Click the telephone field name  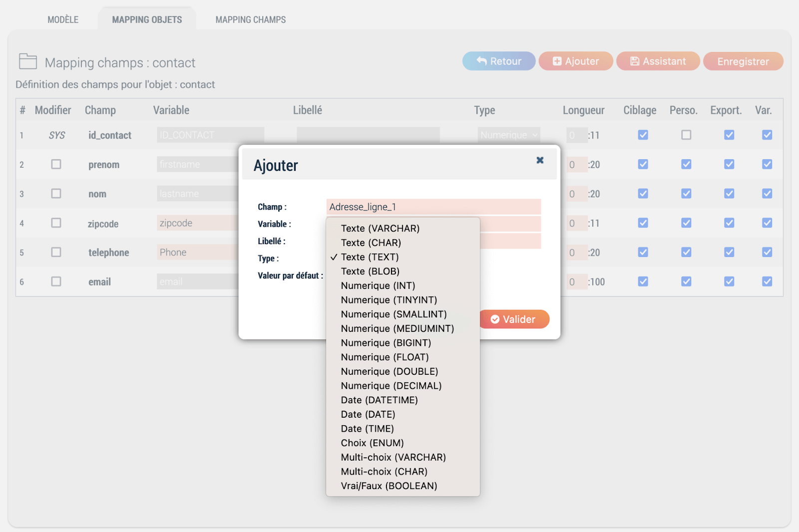pyautogui.click(x=109, y=253)
